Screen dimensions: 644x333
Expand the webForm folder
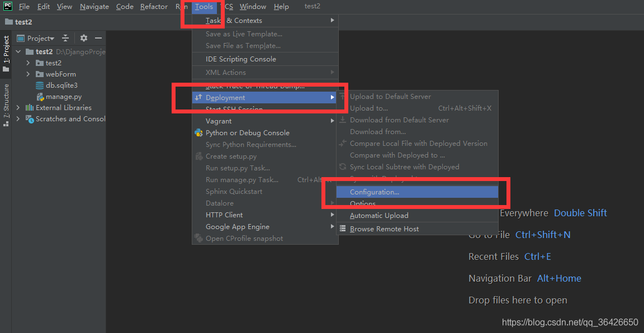(28, 74)
